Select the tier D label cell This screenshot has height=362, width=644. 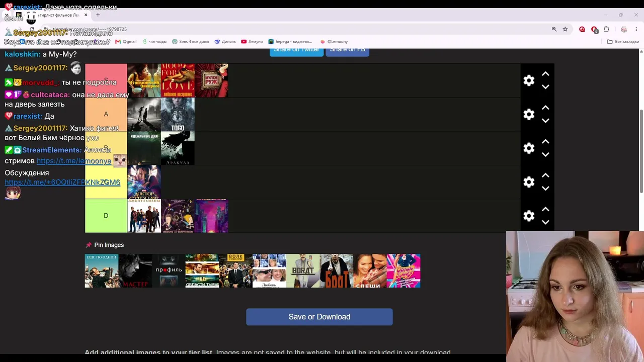click(106, 216)
